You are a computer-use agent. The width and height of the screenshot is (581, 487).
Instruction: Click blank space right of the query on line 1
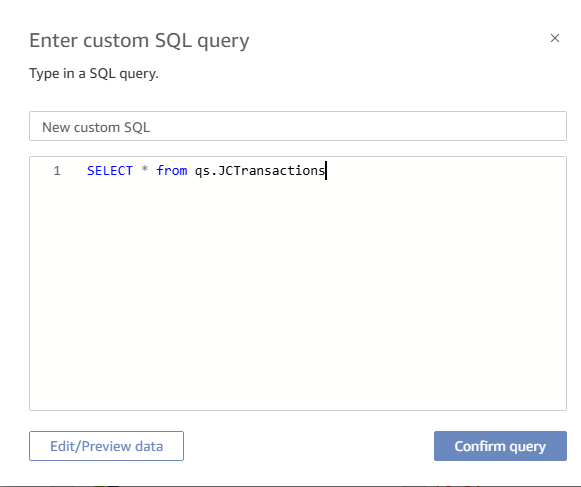pyautogui.click(x=445, y=171)
